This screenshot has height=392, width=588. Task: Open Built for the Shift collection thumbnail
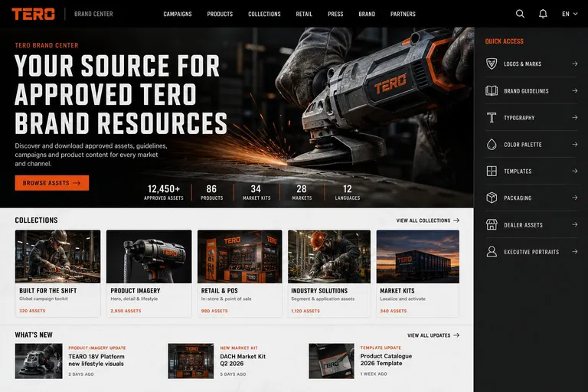tap(57, 256)
